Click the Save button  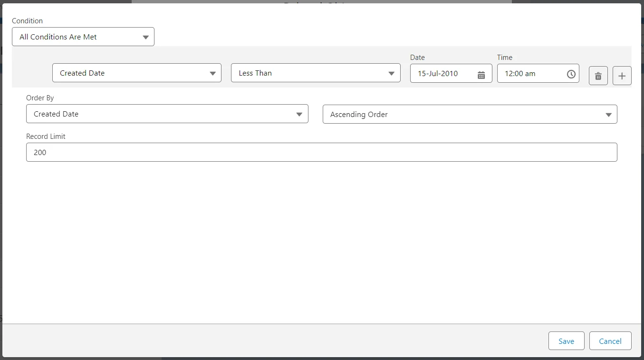pyautogui.click(x=566, y=341)
